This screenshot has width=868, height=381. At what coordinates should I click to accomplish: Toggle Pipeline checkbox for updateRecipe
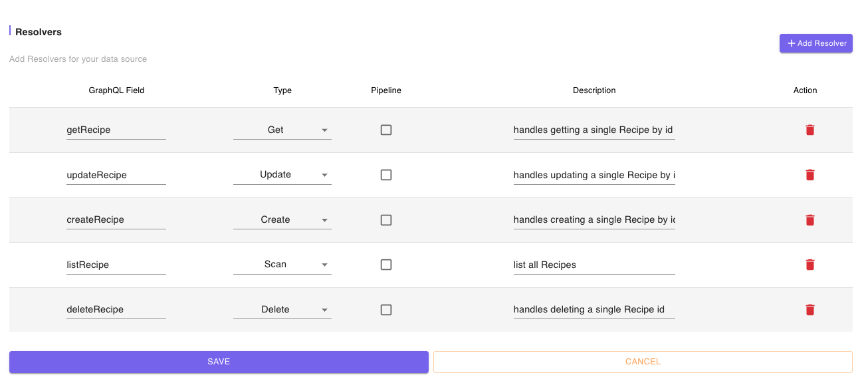tap(386, 175)
